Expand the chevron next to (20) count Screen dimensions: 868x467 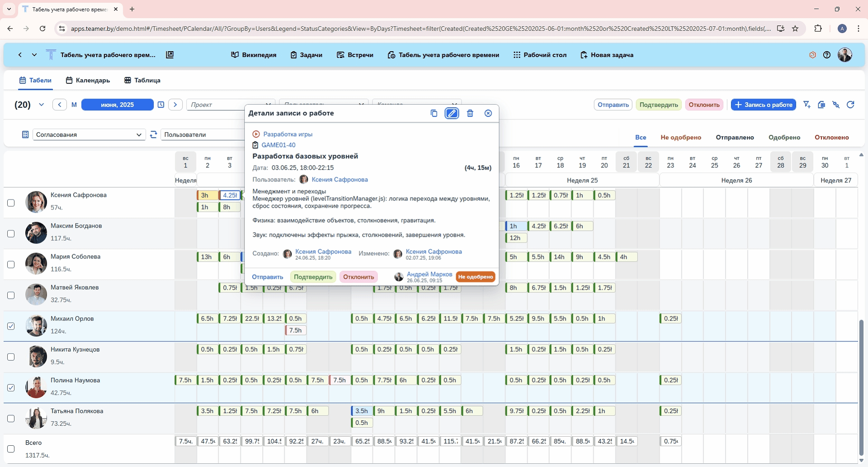pos(42,105)
